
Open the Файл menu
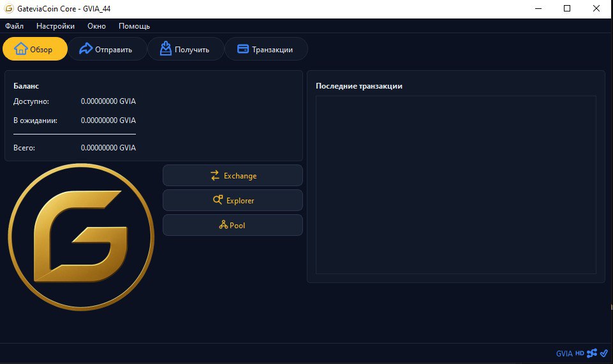(x=14, y=26)
